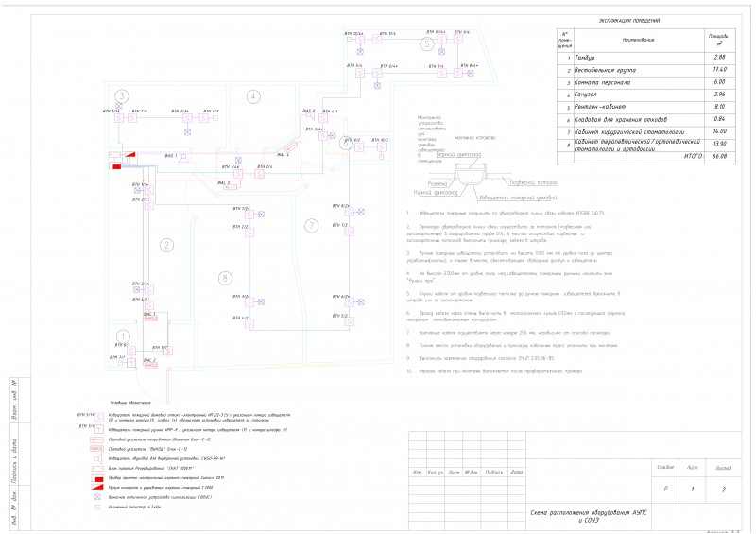Click room number 3 circle marker
Image resolution: width=756 pixels, height=534 pixels.
pos(122,96)
